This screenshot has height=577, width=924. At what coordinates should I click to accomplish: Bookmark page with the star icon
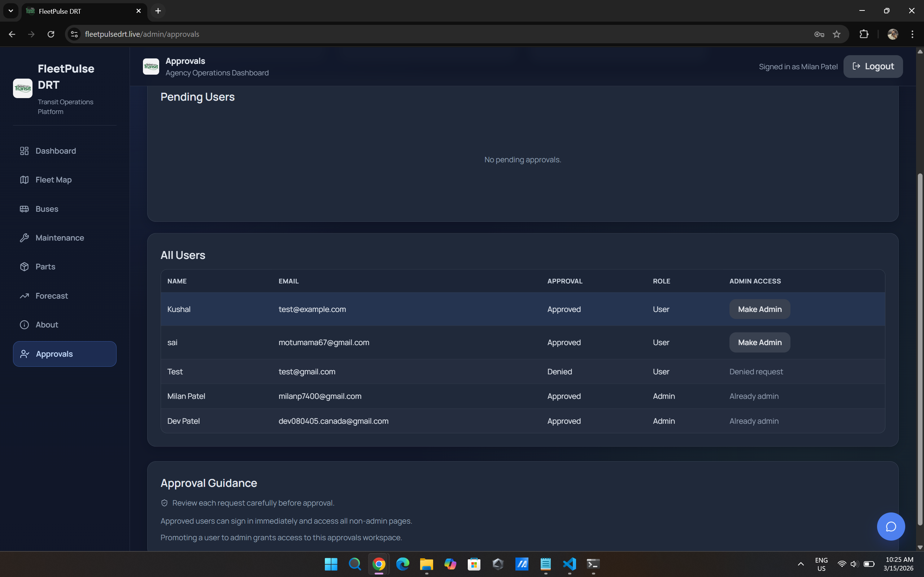[x=837, y=34]
